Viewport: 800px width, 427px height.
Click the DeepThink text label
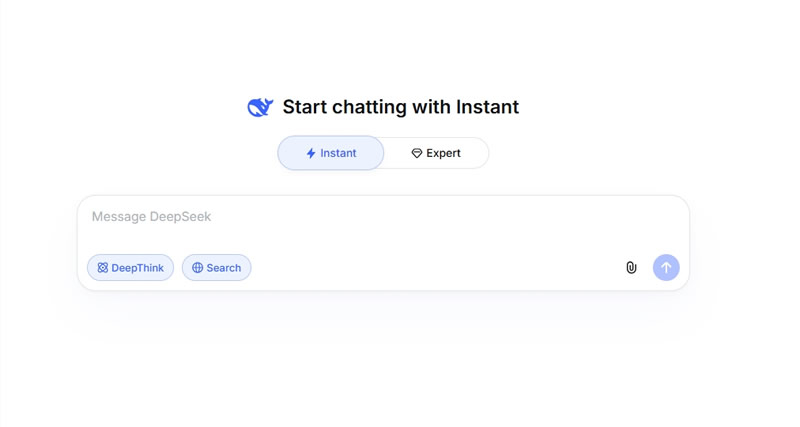click(x=137, y=268)
